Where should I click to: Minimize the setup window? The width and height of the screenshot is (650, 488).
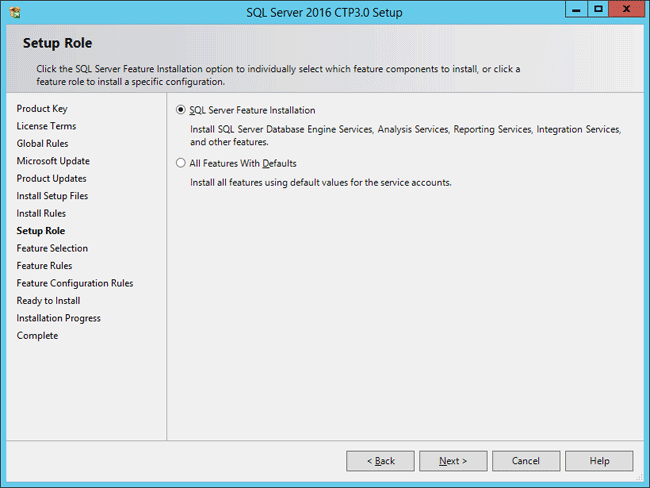pos(576,9)
